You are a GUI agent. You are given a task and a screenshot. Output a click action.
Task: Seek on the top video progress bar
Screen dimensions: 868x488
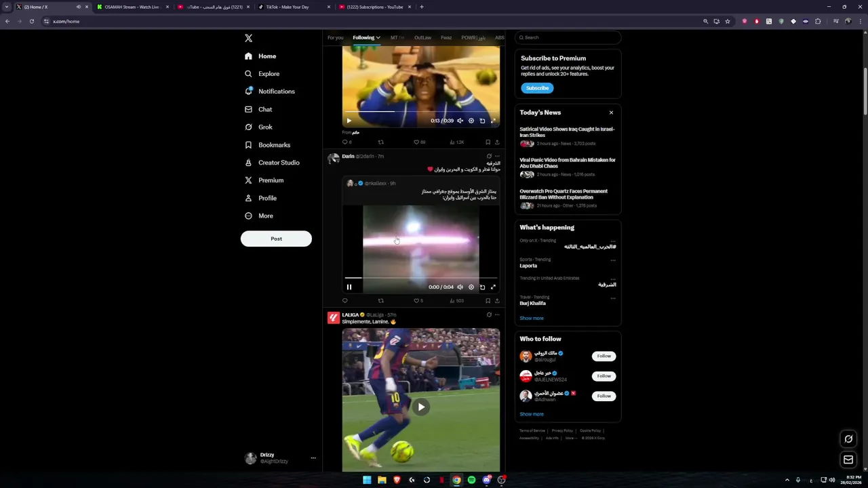420,112
